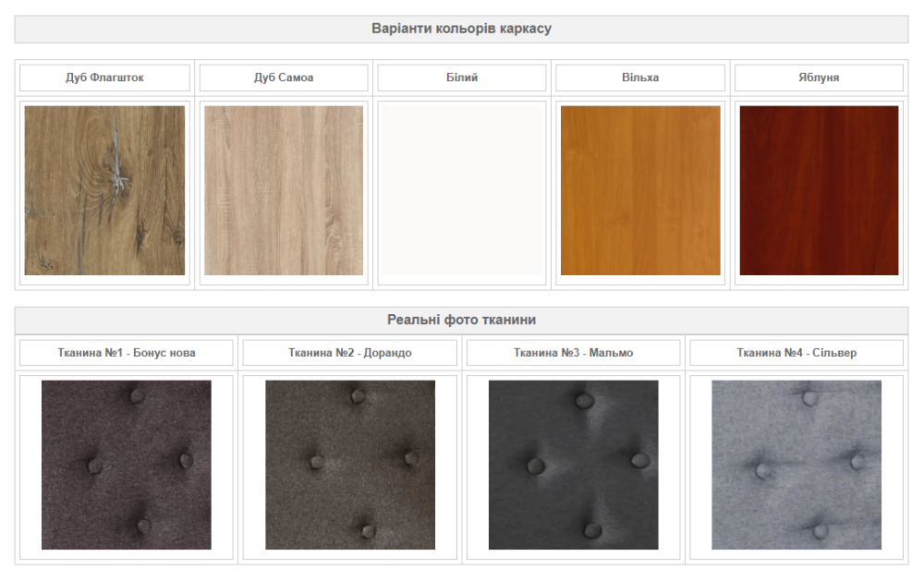
Task: Select the Дуб Флагшток wood swatch
Action: [104, 190]
